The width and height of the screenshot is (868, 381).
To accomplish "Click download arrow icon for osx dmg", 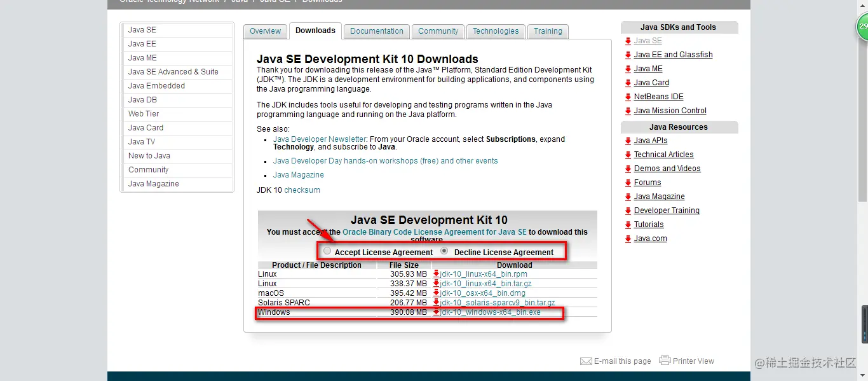I will 436,293.
